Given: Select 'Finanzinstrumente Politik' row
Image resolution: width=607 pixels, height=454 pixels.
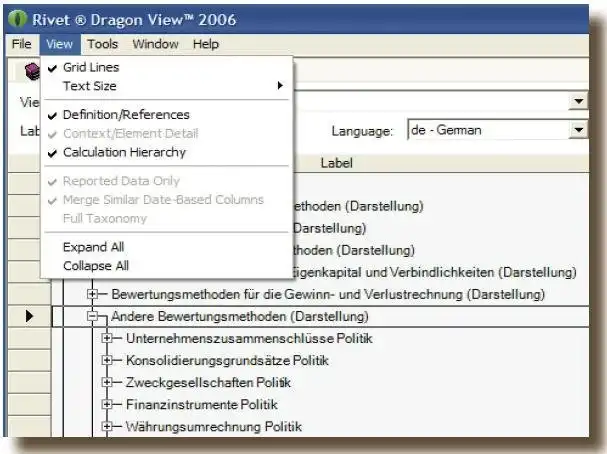Looking at the screenshot, I should point(202,405).
